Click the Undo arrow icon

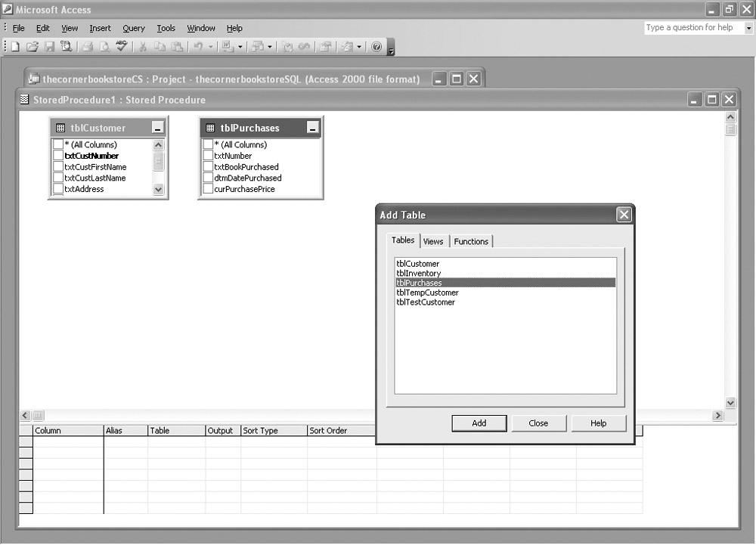(197, 47)
